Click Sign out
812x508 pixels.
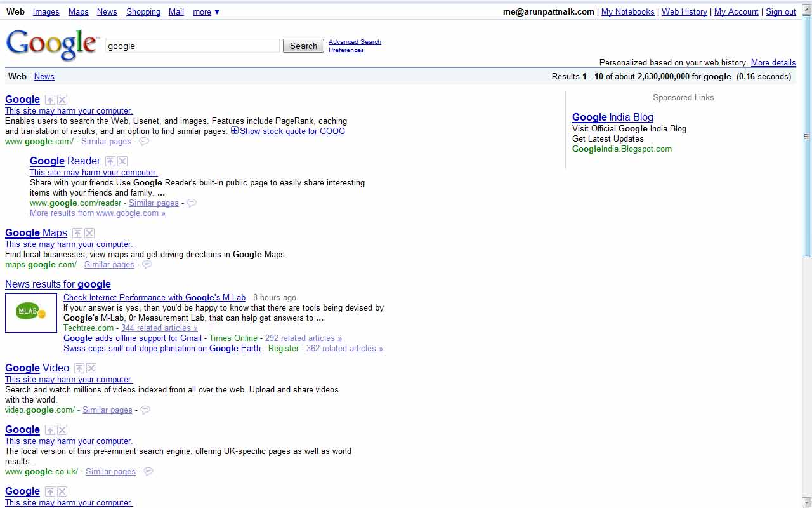click(781, 12)
